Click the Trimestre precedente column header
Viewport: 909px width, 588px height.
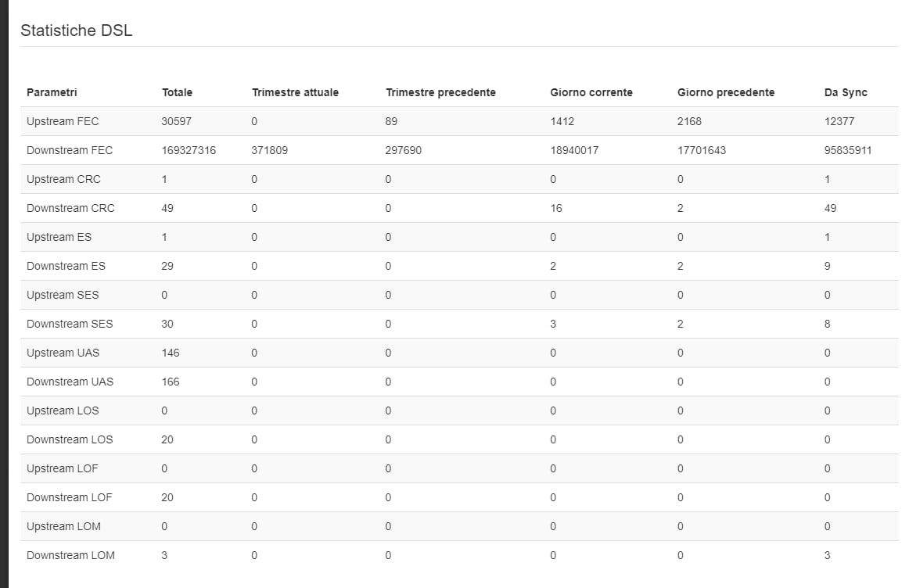(440, 92)
